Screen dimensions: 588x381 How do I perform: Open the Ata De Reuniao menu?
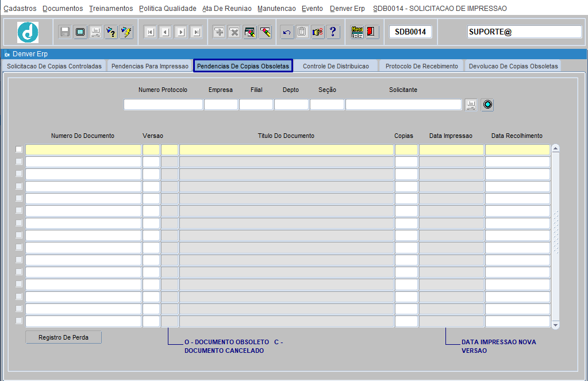coord(227,8)
